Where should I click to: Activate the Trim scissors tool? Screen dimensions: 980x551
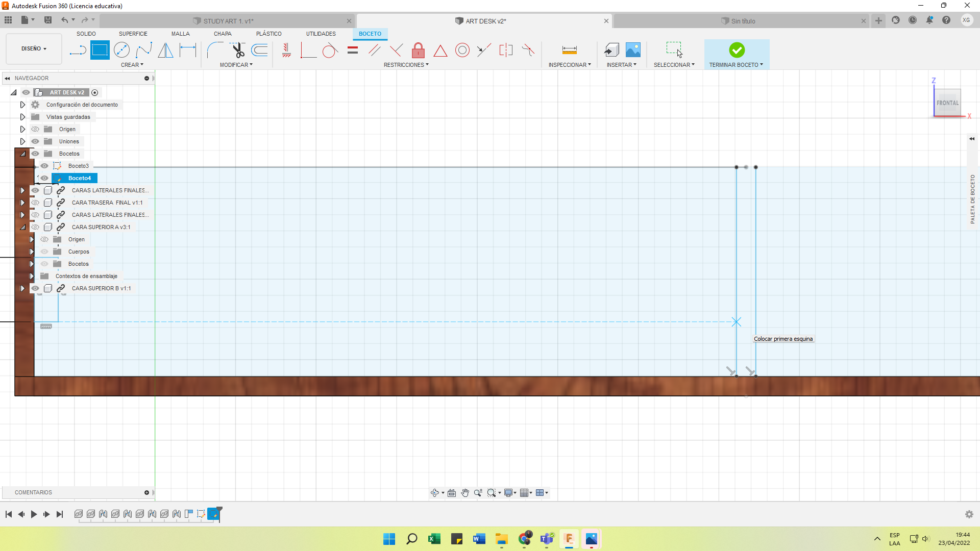click(238, 50)
